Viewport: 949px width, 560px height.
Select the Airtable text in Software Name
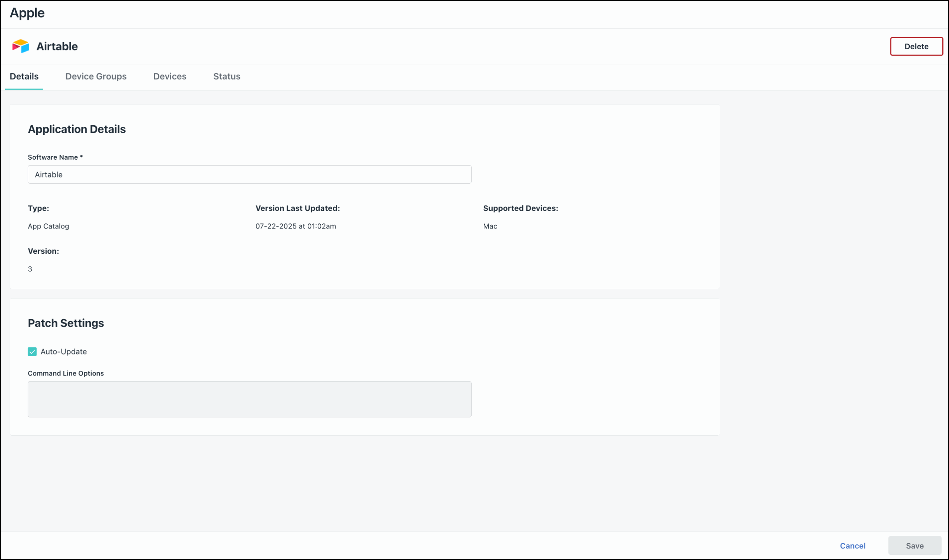pos(49,174)
